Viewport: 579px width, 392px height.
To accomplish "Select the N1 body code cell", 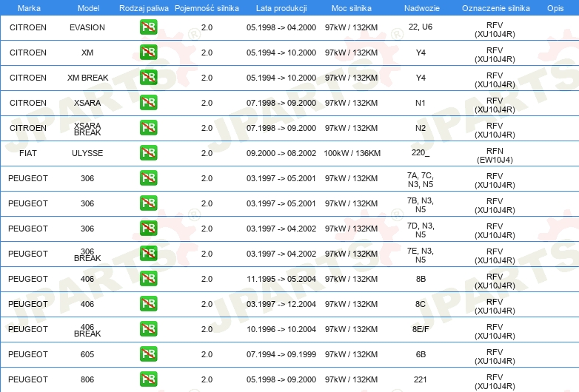I will point(421,103).
